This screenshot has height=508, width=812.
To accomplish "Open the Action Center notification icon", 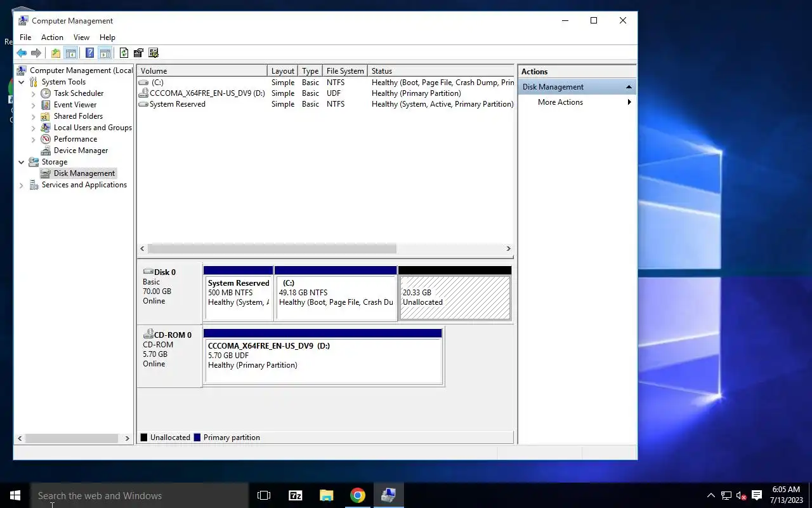I will coord(756,495).
